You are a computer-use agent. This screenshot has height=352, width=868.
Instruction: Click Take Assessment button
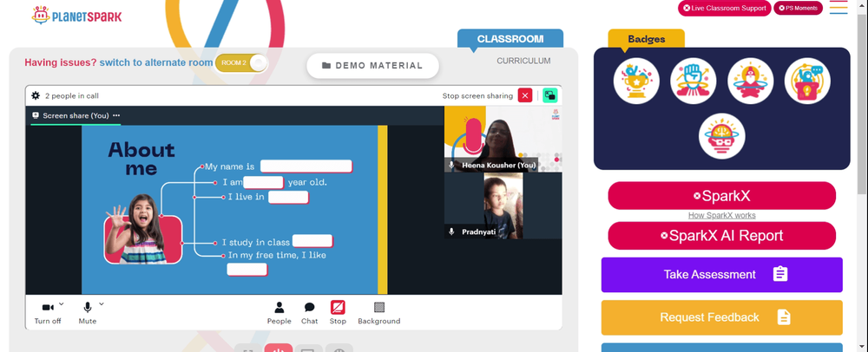point(722,275)
